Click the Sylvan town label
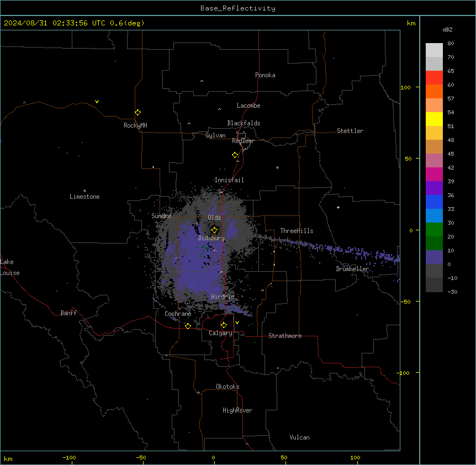476x465 pixels. tap(215, 135)
